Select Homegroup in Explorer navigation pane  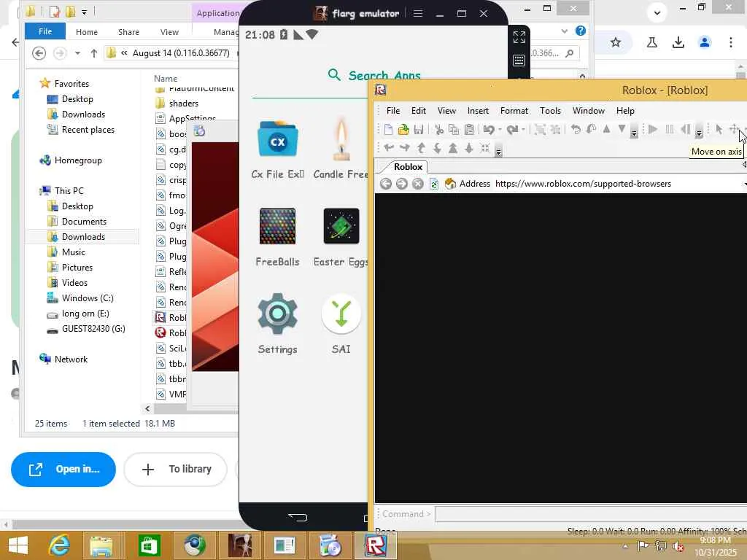[x=78, y=160]
